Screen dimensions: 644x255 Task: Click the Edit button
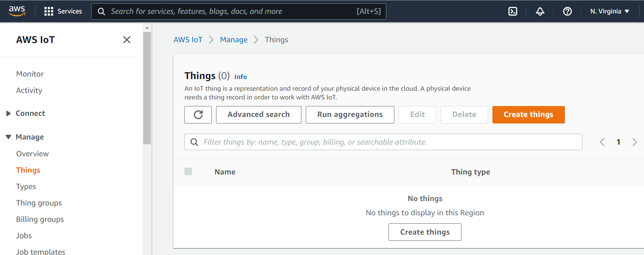coord(417,115)
